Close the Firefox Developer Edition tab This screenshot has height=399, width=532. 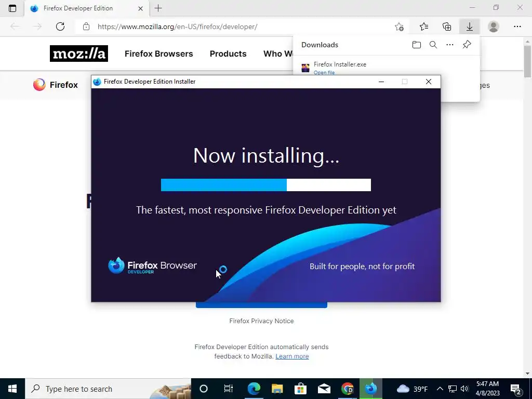[x=140, y=8]
